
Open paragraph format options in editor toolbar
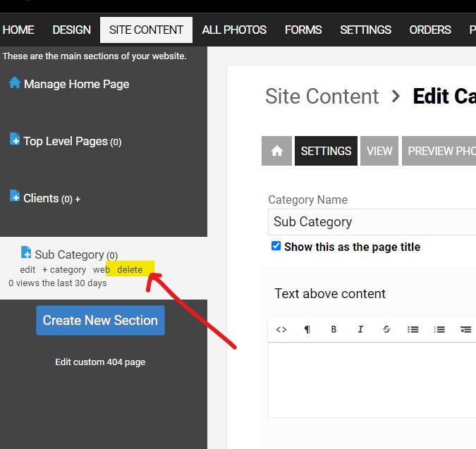pos(307,329)
